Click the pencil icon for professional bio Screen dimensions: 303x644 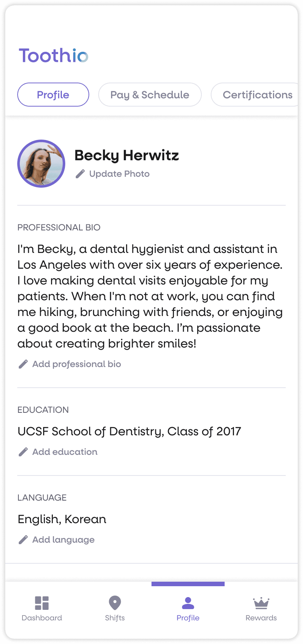[x=23, y=364]
